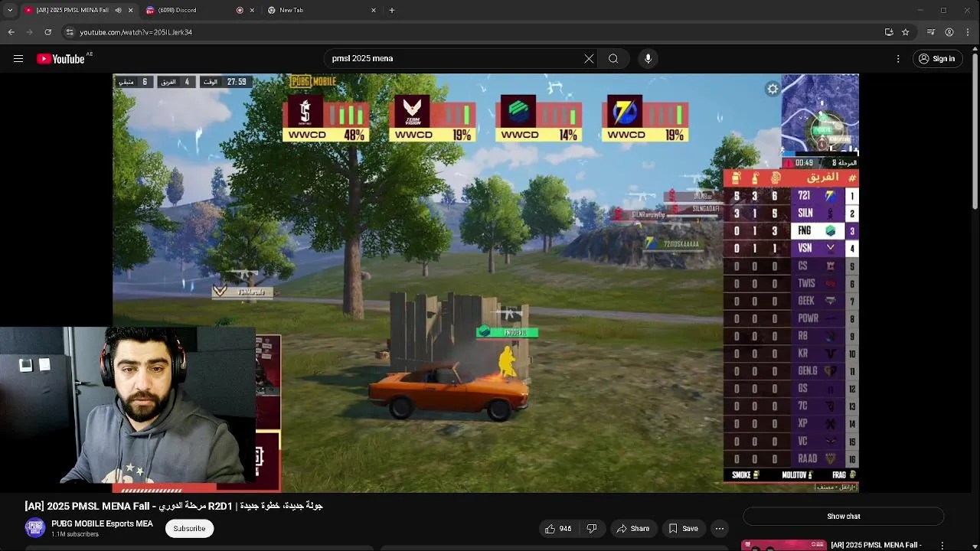This screenshot has width=980, height=551.
Task: Go to the YouTube home logo
Action: [x=60, y=59]
